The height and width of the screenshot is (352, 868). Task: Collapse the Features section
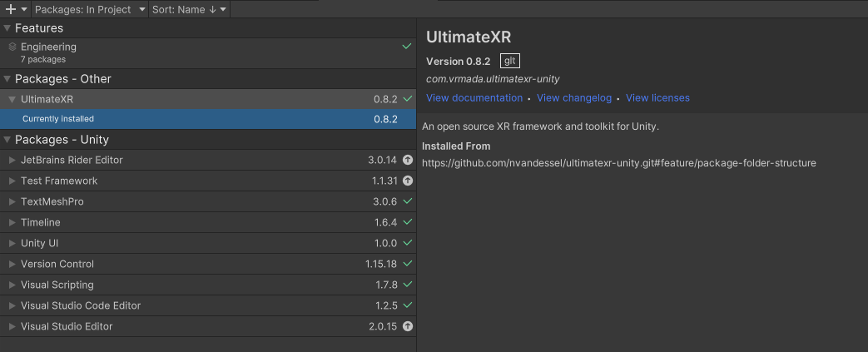[x=7, y=28]
